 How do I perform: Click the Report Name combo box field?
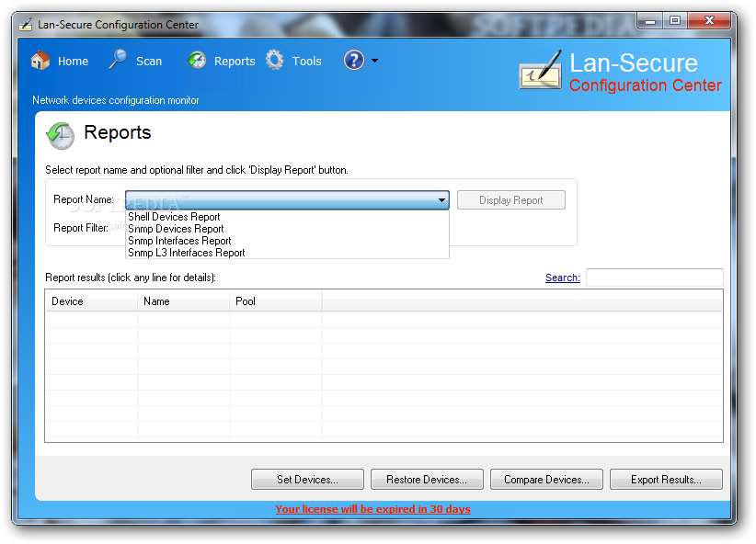[287, 200]
